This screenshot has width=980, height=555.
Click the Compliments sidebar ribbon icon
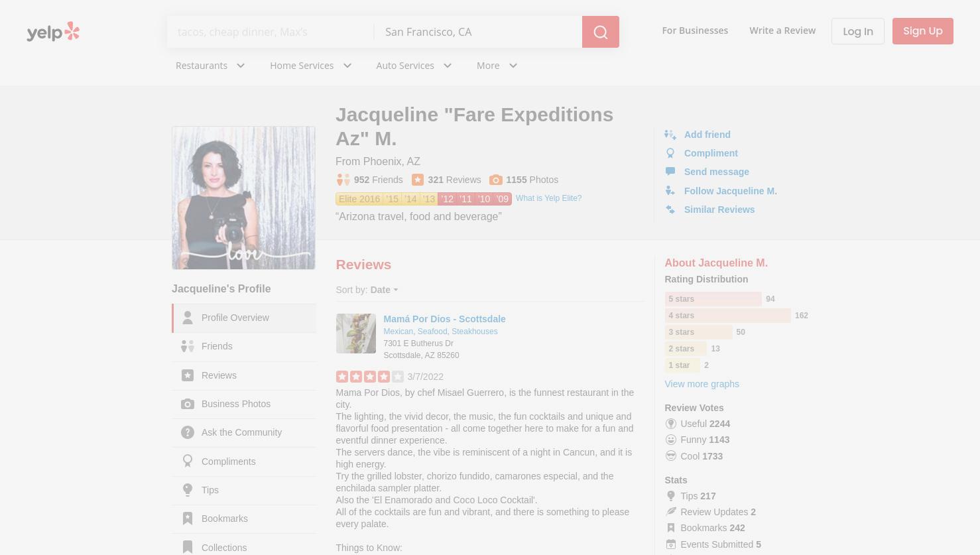[188, 462]
